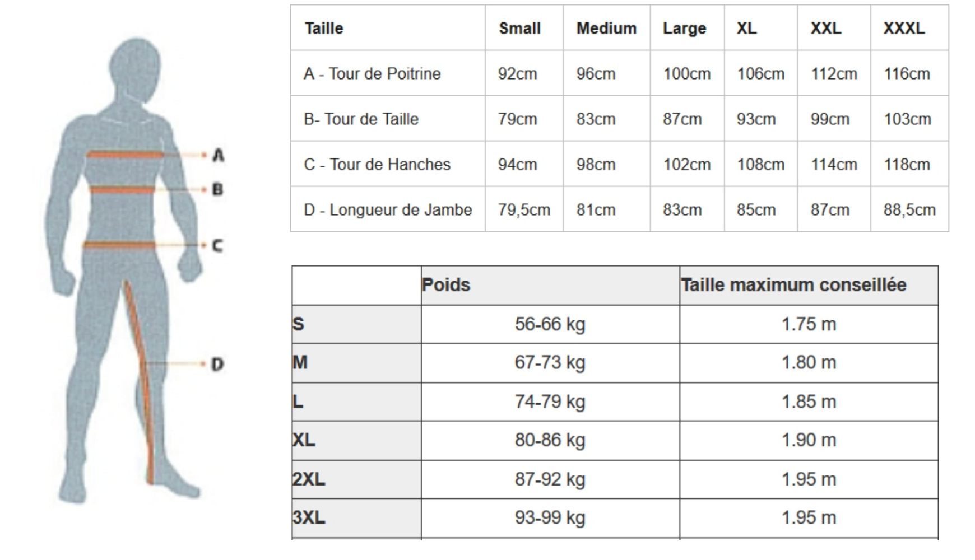975x560 pixels.
Task: Click the "Poids" column header
Action: (446, 285)
